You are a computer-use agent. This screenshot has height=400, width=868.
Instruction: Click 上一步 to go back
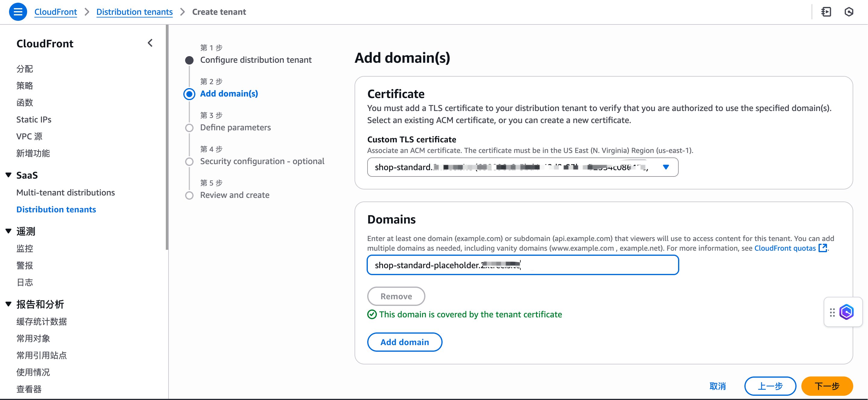coord(770,386)
